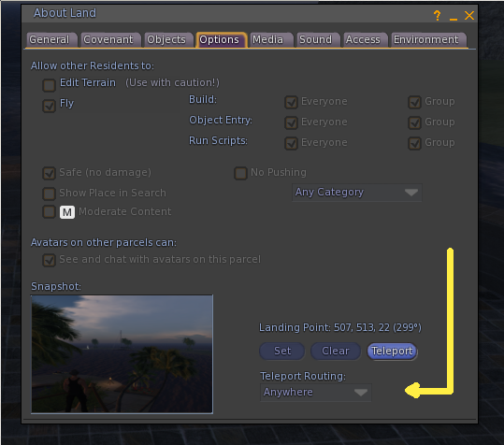Expand the Teleport Routing Anywhere dropdown
The image size is (504, 445).
(316, 393)
